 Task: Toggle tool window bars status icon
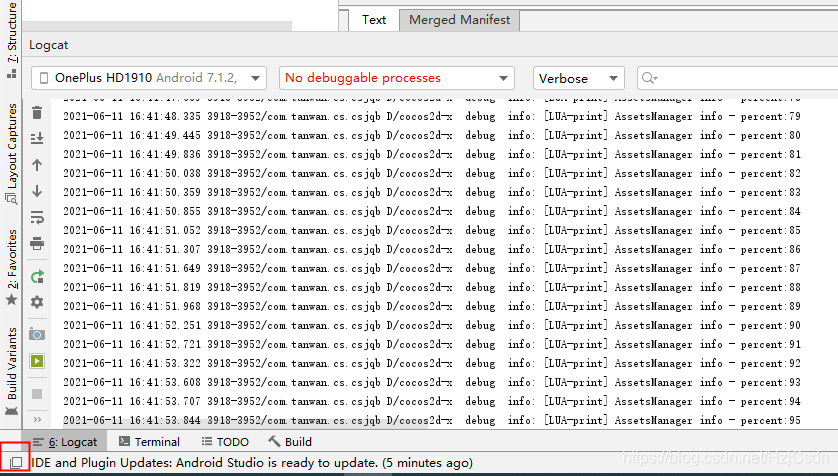coord(16,462)
